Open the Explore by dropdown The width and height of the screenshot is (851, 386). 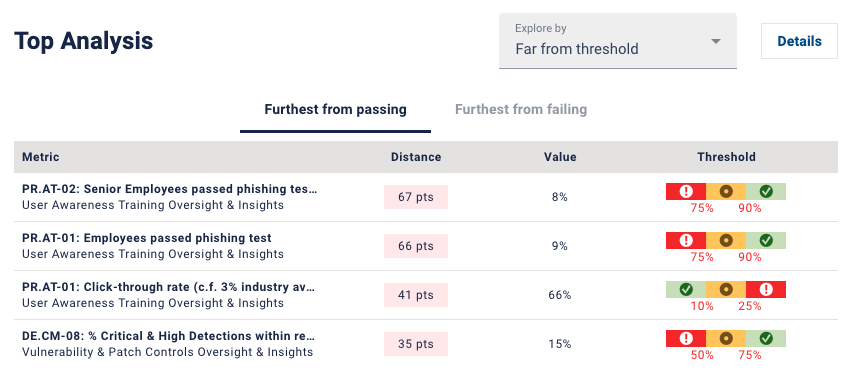point(618,41)
